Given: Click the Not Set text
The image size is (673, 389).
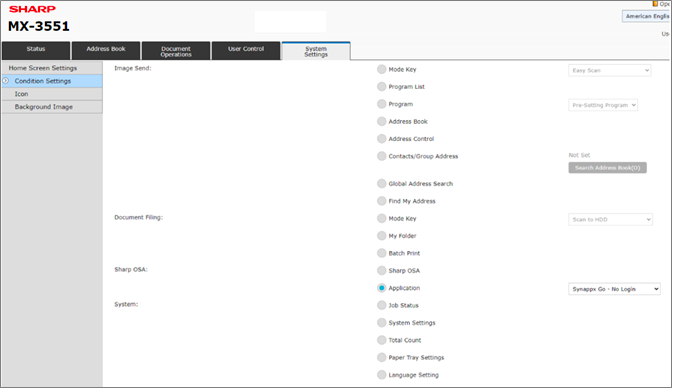Looking at the screenshot, I should click(579, 155).
